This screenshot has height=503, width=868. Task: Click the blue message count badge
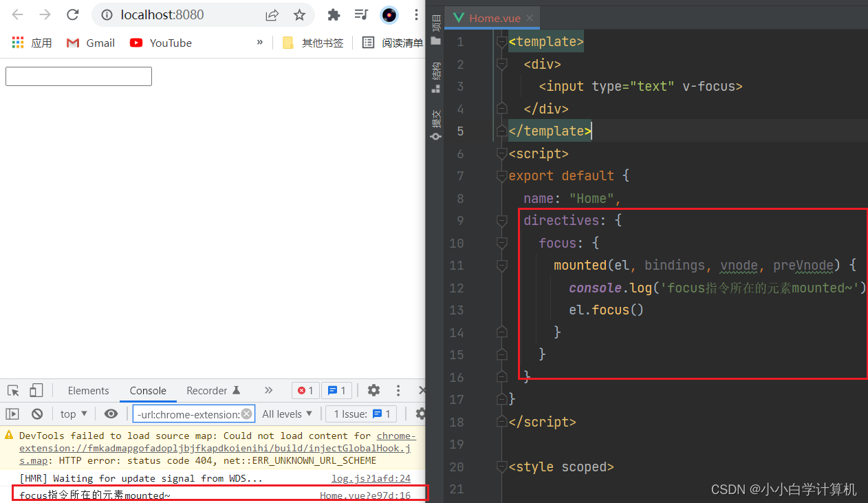(x=337, y=390)
